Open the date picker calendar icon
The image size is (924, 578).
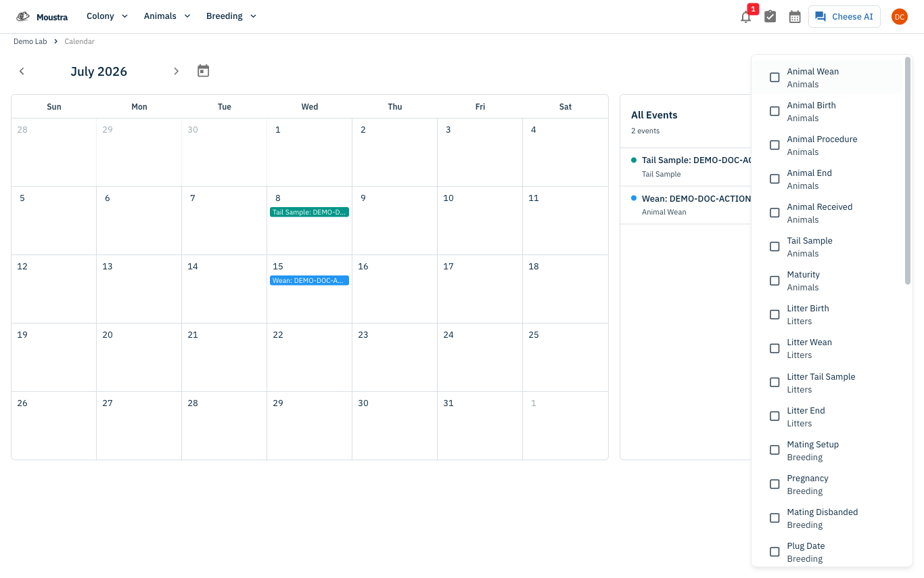click(x=203, y=70)
